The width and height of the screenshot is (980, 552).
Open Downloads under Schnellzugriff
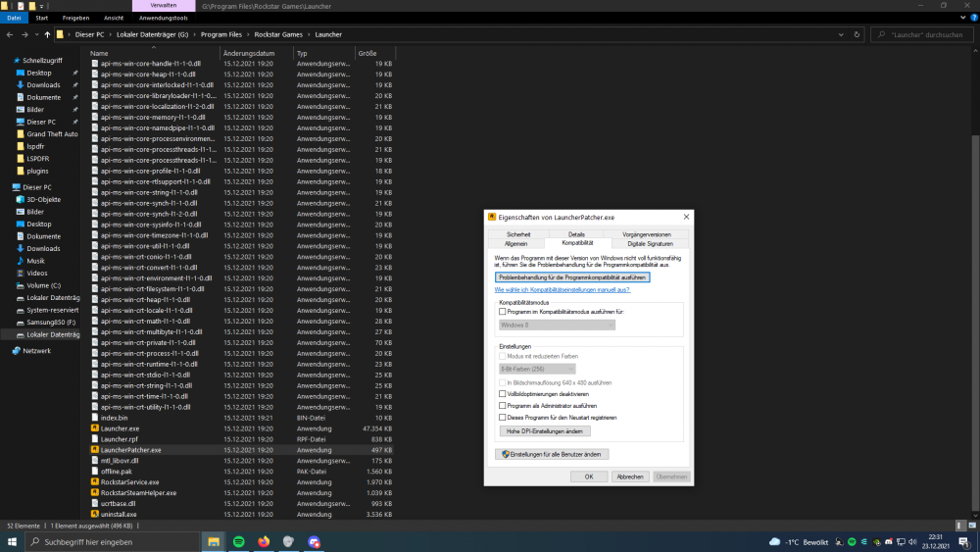(x=43, y=85)
